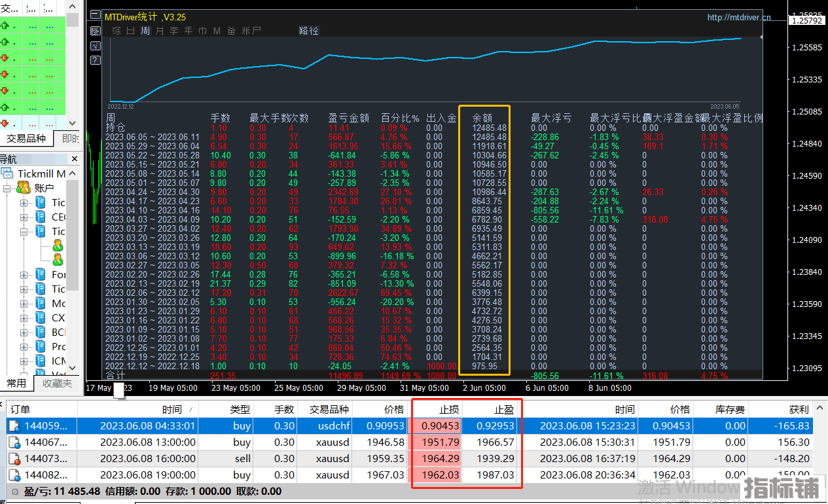Select 年 yearly period in MTDriver statistics

189,30
